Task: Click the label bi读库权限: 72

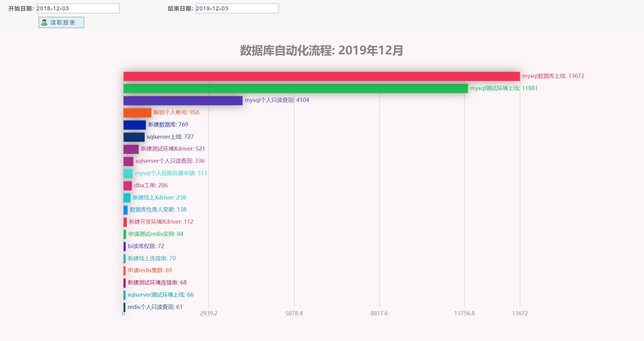Action: tap(146, 246)
